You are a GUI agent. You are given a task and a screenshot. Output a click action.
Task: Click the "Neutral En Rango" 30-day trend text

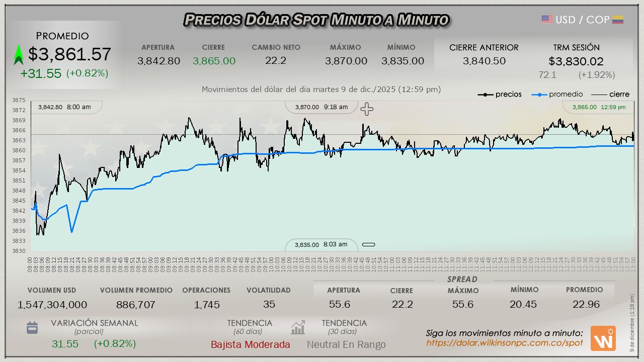(x=346, y=344)
